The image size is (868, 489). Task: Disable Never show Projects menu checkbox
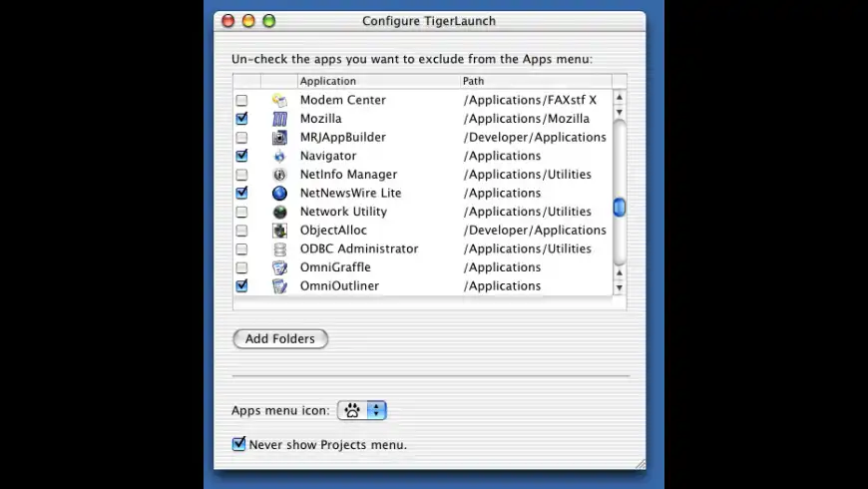[x=238, y=443]
